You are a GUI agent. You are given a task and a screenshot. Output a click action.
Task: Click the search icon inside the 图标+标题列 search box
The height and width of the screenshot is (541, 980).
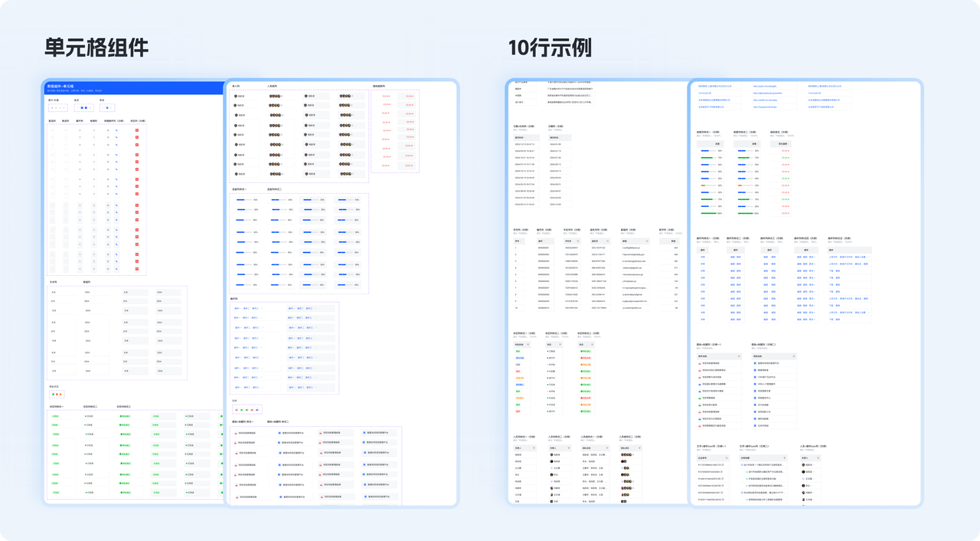(739, 356)
